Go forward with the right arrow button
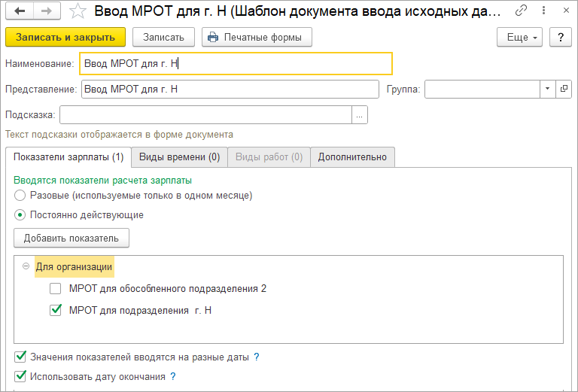This screenshot has height=392, width=578. click(47, 11)
